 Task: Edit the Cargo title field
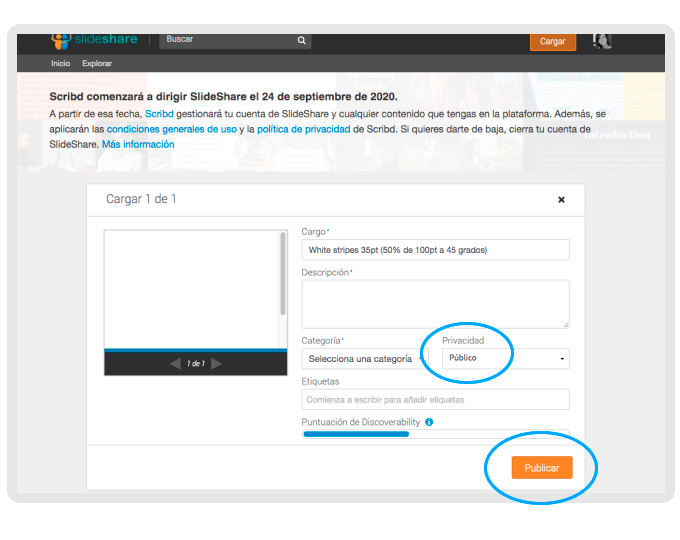point(435,250)
